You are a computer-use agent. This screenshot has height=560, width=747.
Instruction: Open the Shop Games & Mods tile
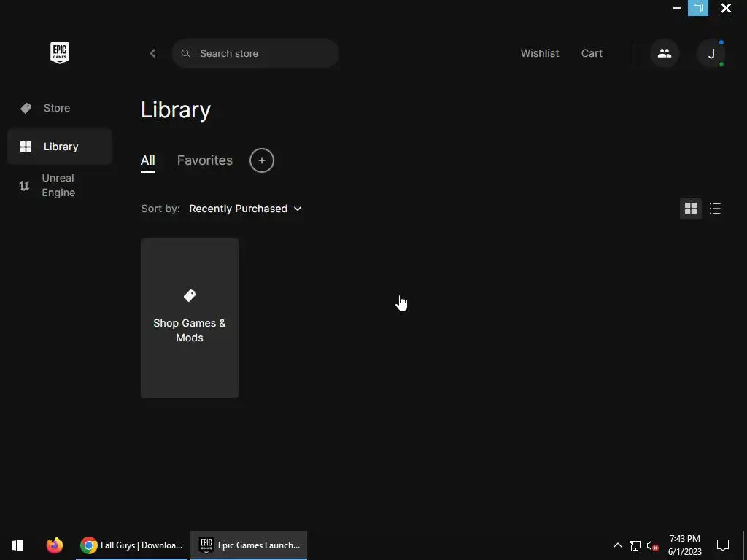point(190,318)
